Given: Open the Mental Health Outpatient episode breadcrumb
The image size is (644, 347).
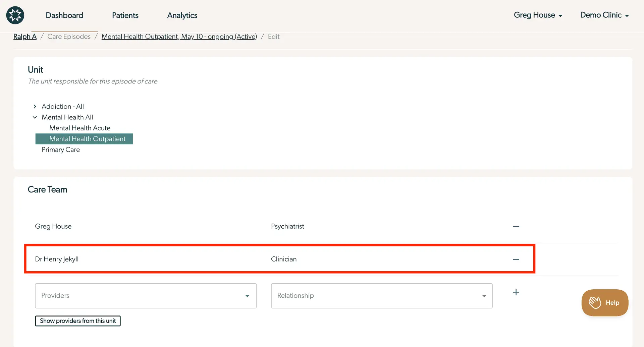Looking at the screenshot, I should pos(179,37).
